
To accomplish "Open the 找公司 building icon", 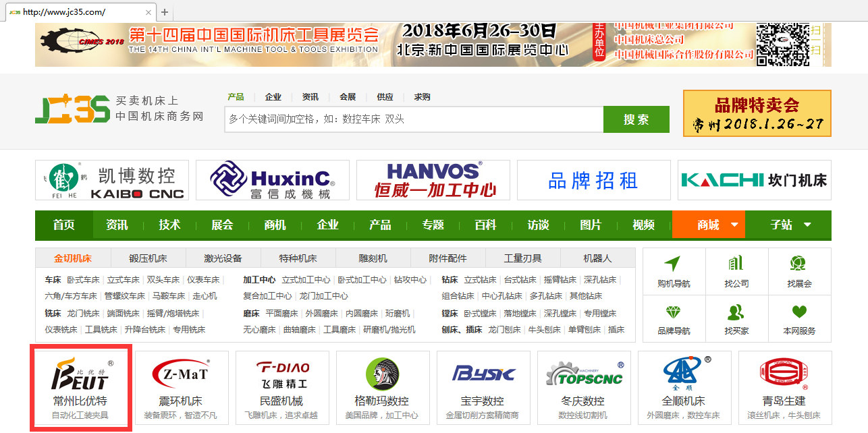I will (736, 264).
